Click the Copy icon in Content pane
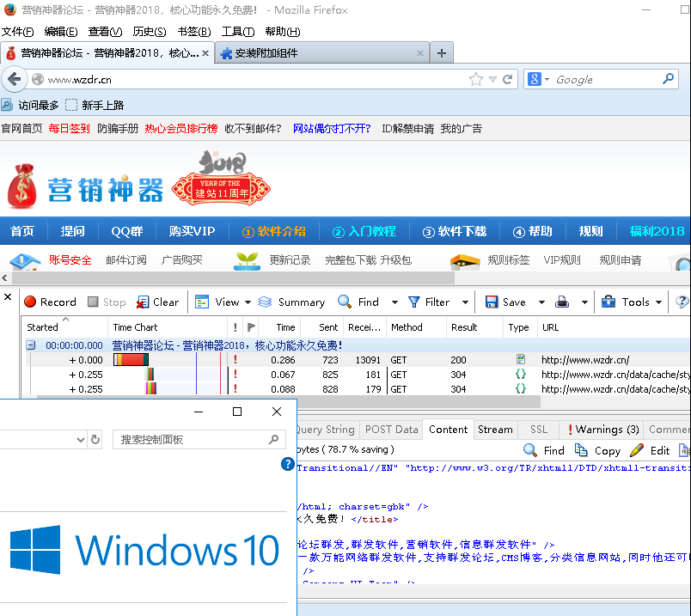The image size is (691, 616). (582, 450)
